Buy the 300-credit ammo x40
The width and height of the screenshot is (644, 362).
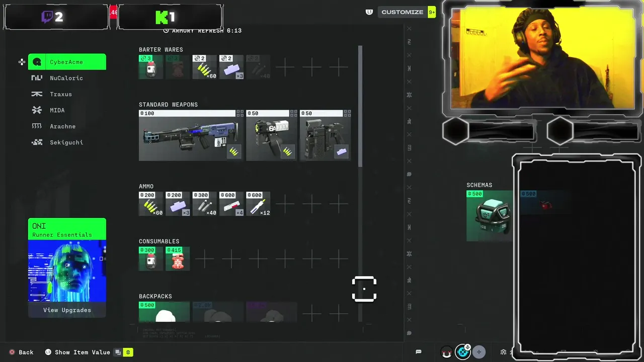(x=205, y=204)
